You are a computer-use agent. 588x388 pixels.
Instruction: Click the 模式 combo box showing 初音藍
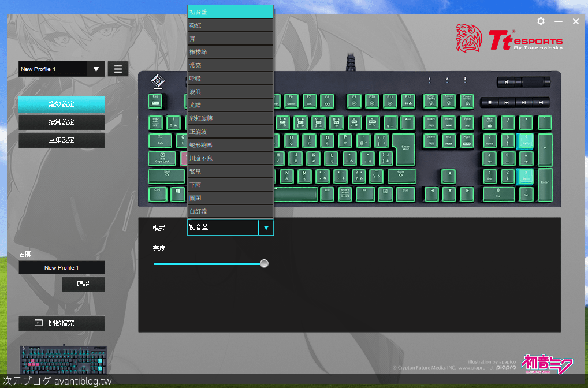(x=230, y=227)
